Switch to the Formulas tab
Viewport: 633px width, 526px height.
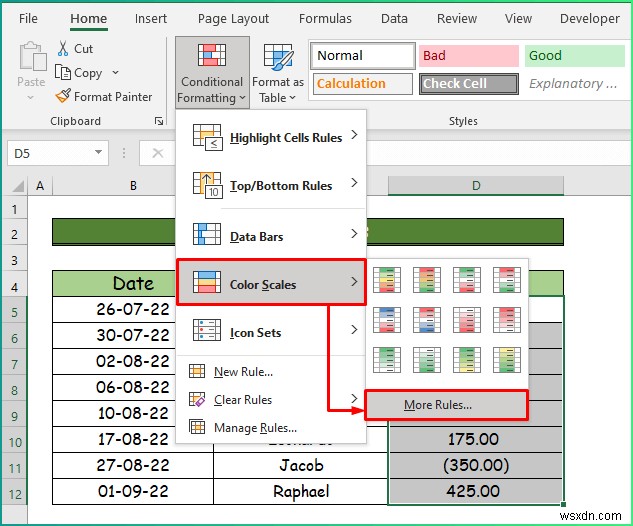tap(325, 19)
